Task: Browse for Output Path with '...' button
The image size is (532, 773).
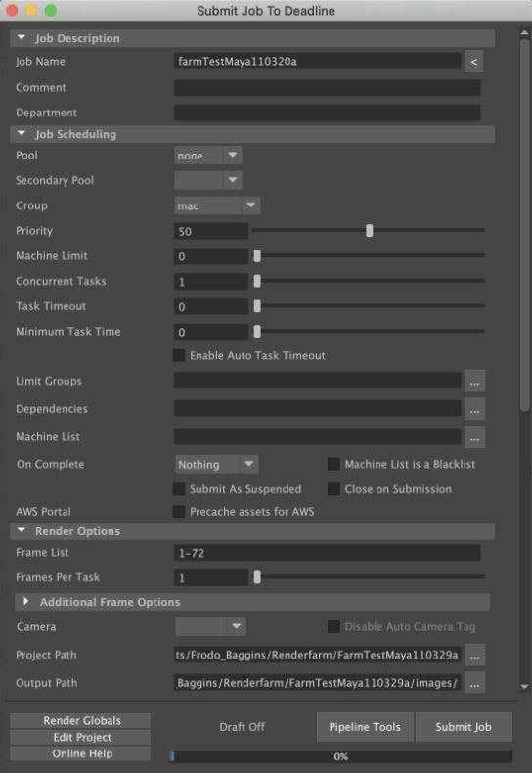Action: pos(474,683)
